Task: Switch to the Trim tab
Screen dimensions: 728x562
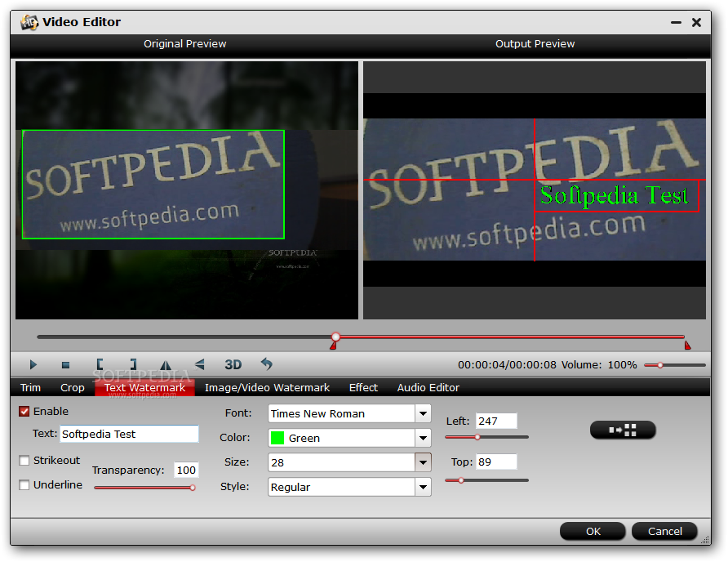Action: (31, 388)
